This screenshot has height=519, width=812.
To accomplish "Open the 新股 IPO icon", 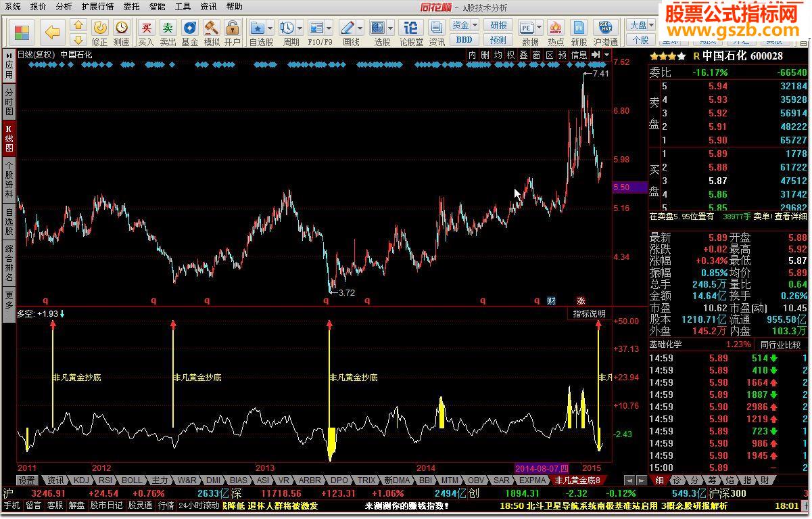I will coord(579,28).
